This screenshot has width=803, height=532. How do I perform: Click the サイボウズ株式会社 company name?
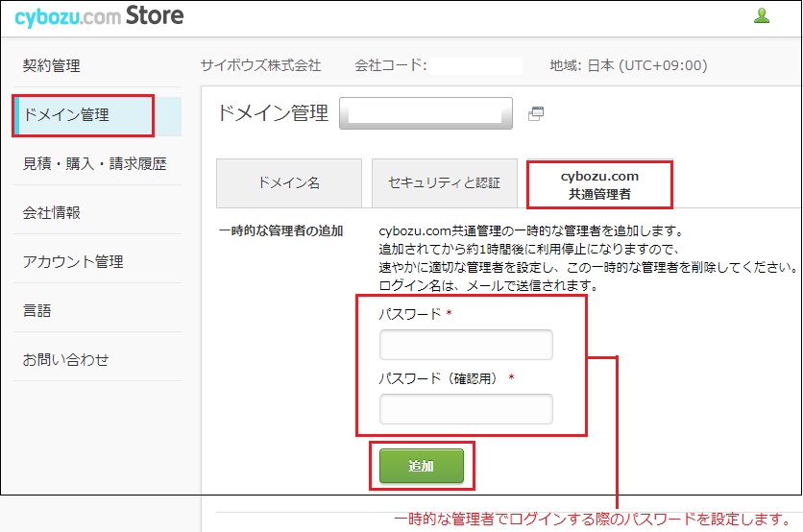(260, 66)
